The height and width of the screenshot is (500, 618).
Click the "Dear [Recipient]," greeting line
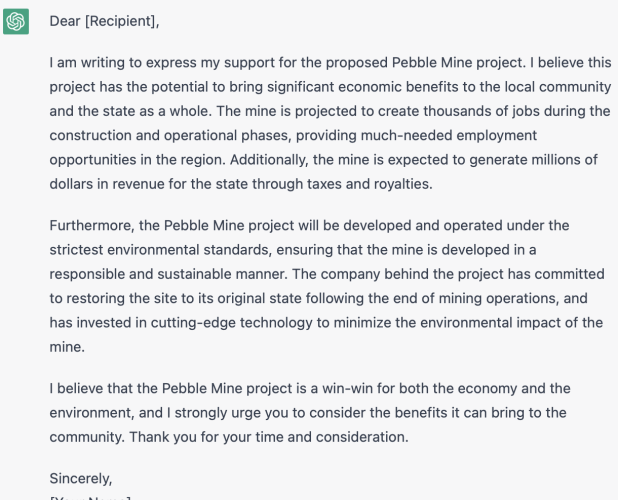[x=104, y=21]
